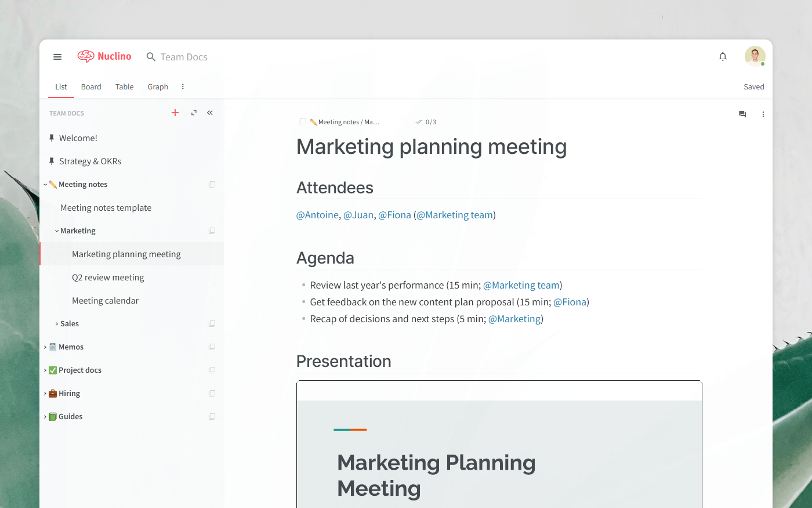812x508 pixels.
Task: Click the Nuclino logo
Action: [x=104, y=56]
